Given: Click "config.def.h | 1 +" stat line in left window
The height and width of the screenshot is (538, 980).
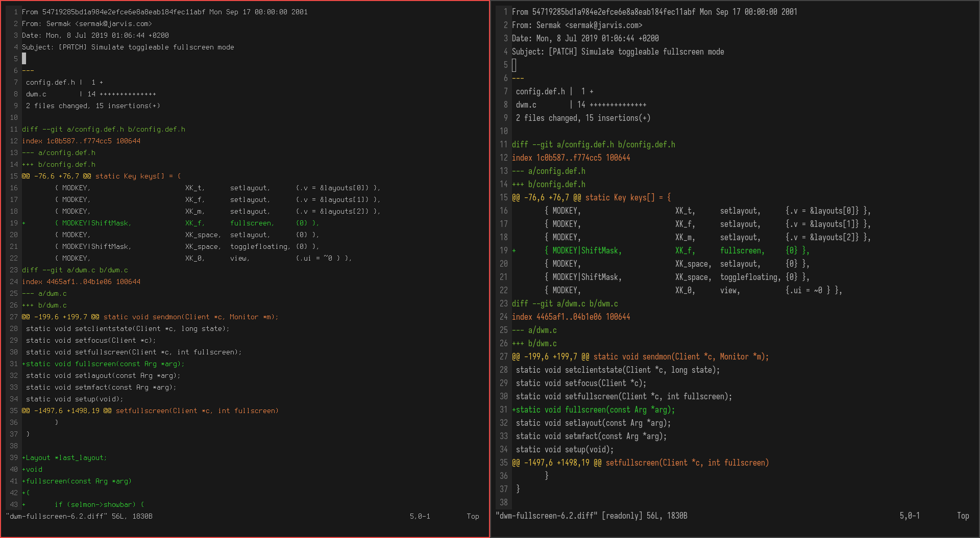Looking at the screenshot, I should [64, 82].
